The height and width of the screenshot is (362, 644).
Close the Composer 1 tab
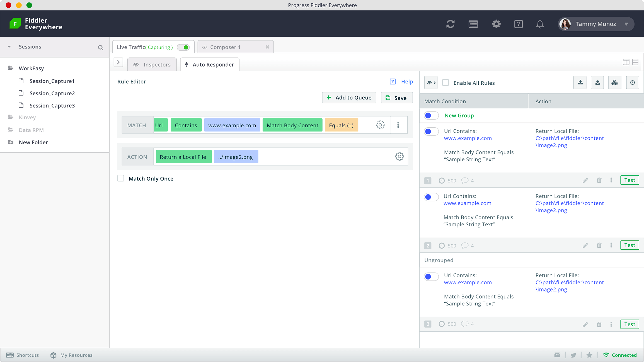point(267,47)
